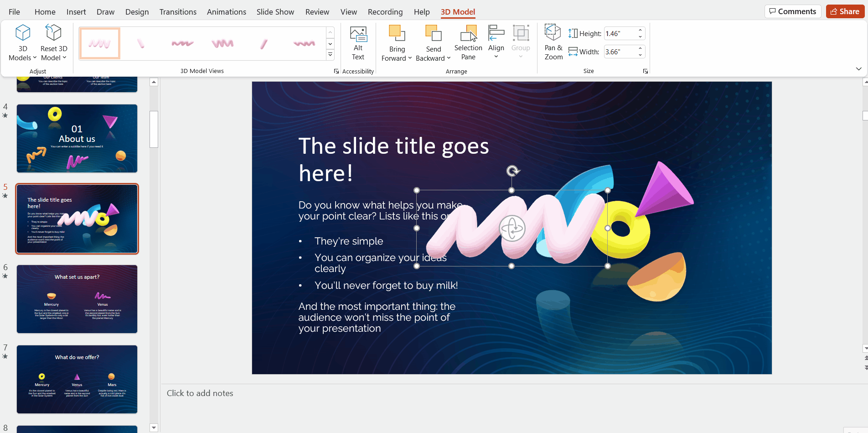Expand the 3D Models dropdown arrow
868x433 pixels.
[35, 58]
